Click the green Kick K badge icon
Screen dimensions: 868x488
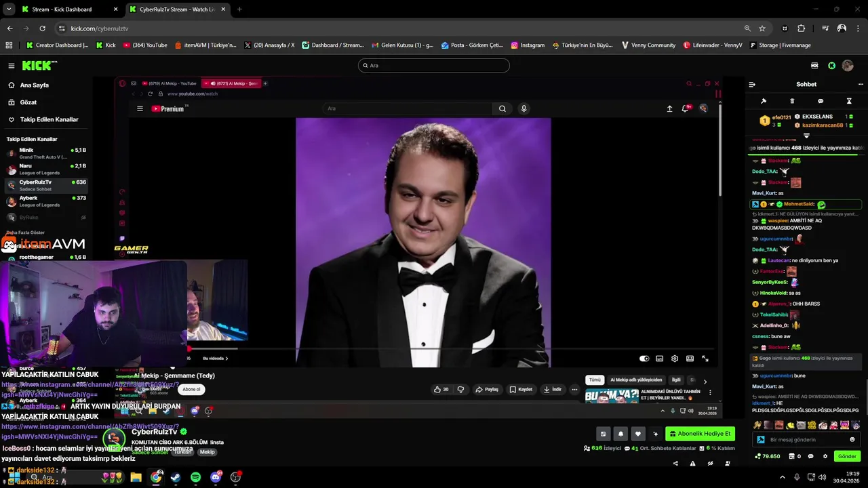pos(831,66)
